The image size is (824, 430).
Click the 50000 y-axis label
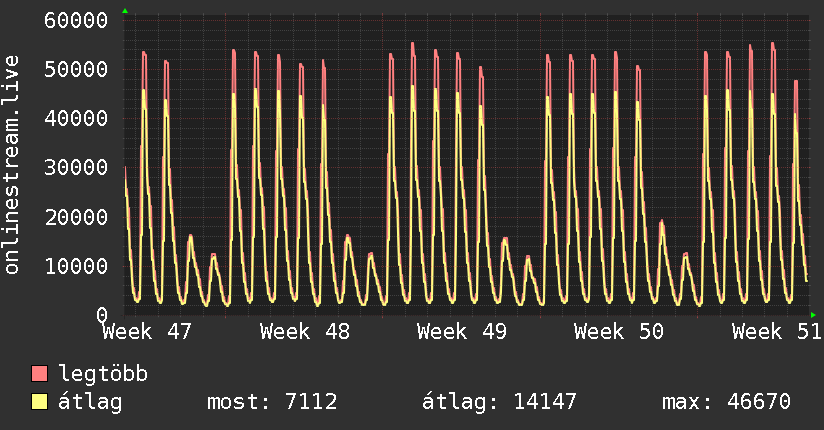(x=76, y=69)
